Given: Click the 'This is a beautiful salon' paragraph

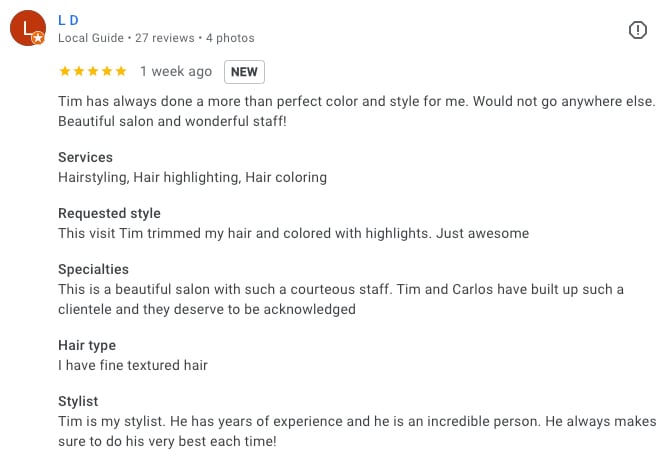Looking at the screenshot, I should coord(340,299).
